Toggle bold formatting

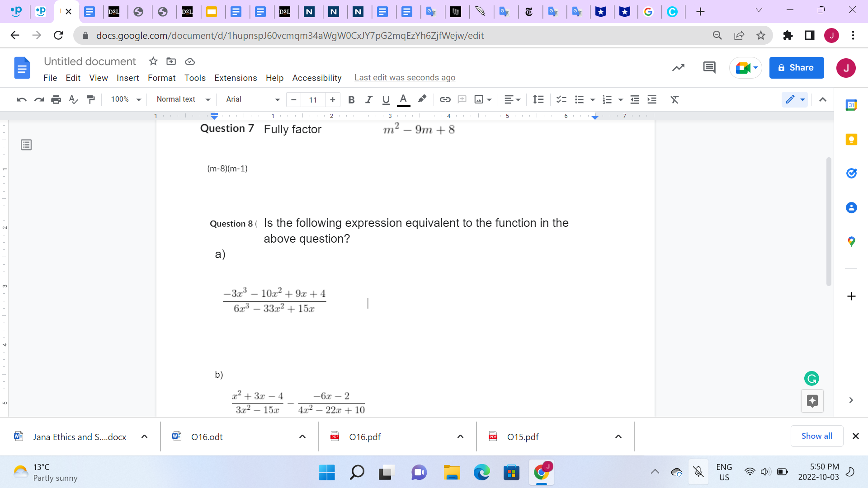(x=351, y=99)
